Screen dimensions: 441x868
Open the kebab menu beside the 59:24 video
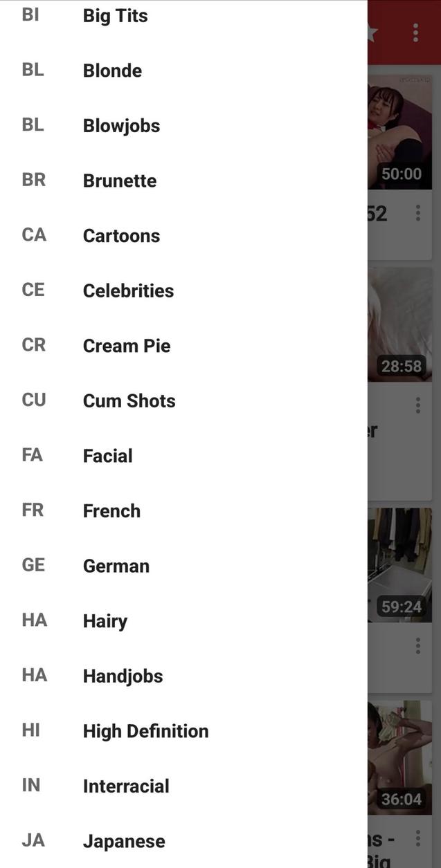click(418, 645)
